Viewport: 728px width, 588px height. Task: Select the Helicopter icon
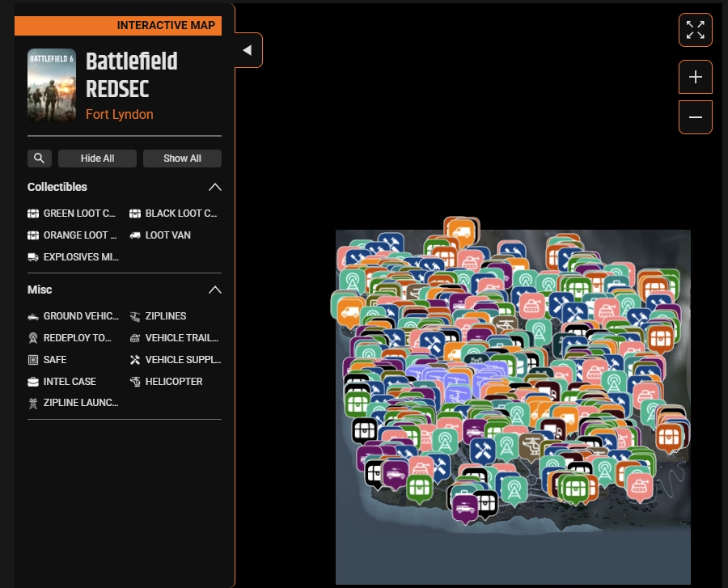tap(136, 381)
